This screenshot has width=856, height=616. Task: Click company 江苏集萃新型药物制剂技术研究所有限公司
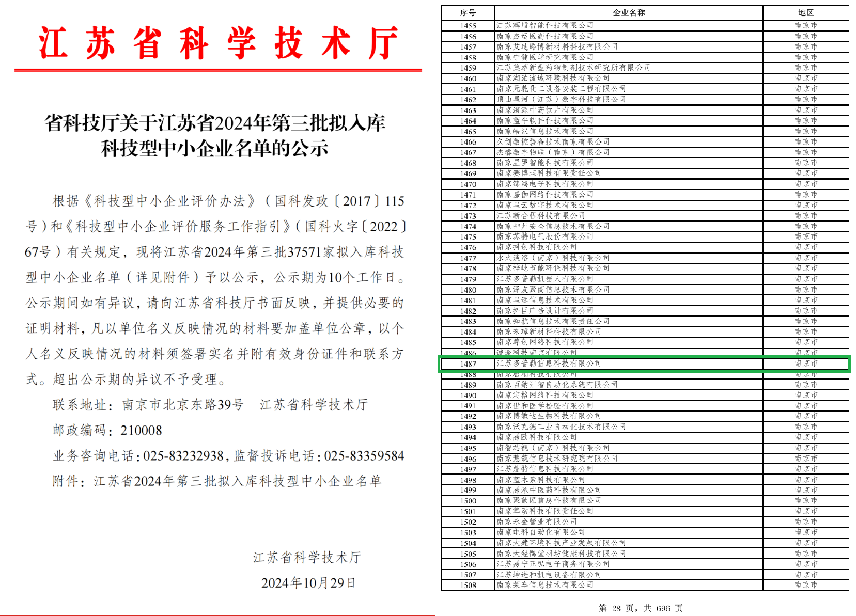(573, 68)
